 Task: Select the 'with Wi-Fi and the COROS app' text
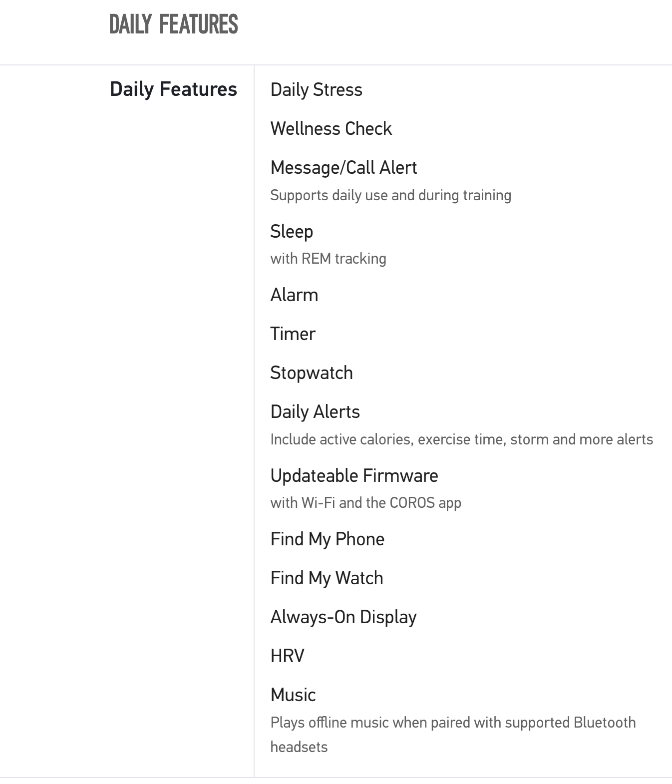coord(365,503)
